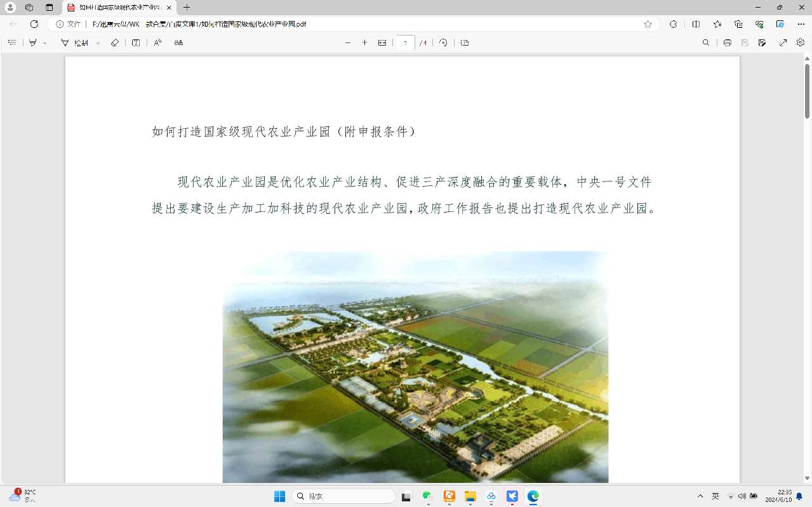Expand highlighter color options dropdown

[45, 43]
